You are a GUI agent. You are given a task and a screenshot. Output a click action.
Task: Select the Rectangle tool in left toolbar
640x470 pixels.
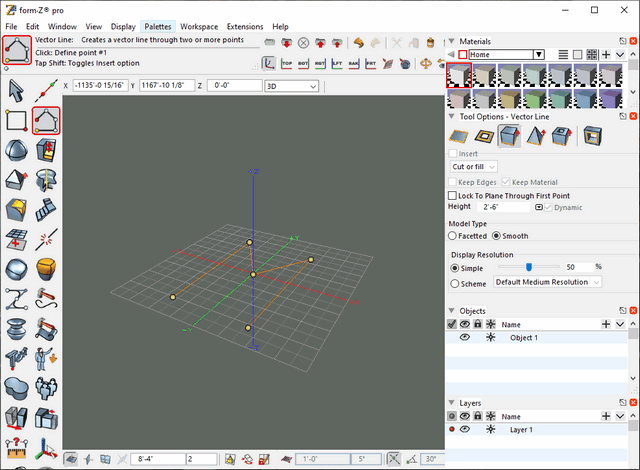pos(16,120)
